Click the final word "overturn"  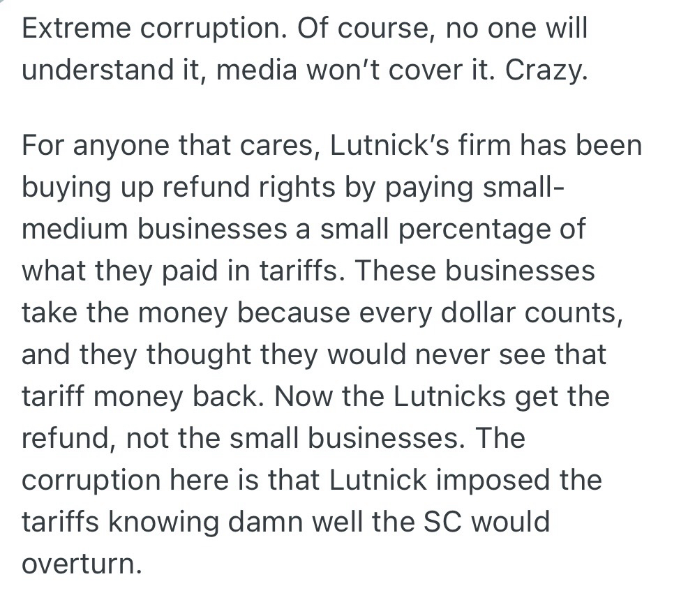click(82, 564)
